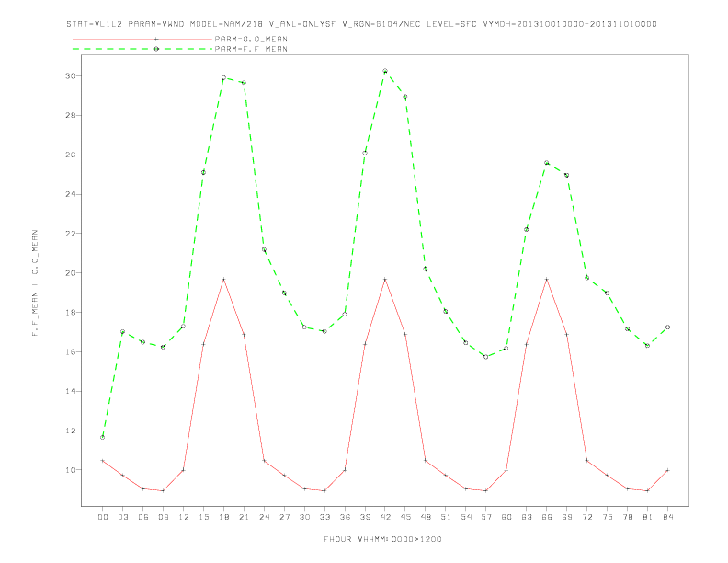Click y-axis tick label 16
Screen dimensions: 728x563
[71, 351]
